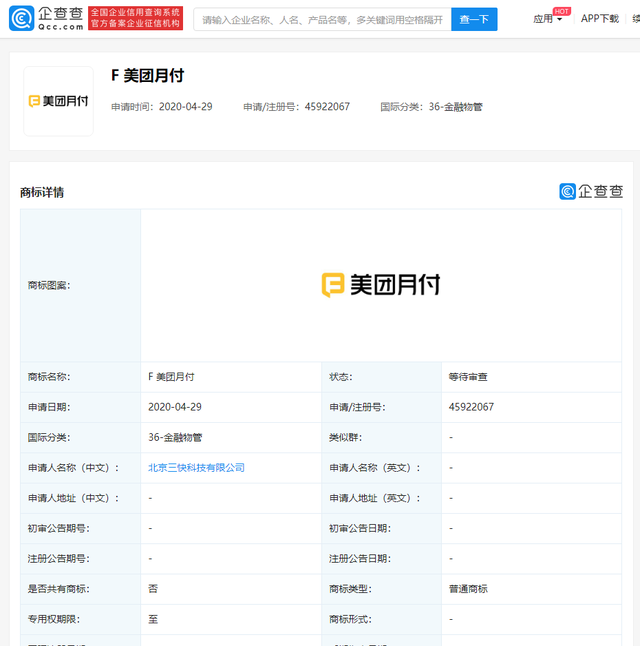Click the 申请日期 value 2020-04-29

point(175,407)
